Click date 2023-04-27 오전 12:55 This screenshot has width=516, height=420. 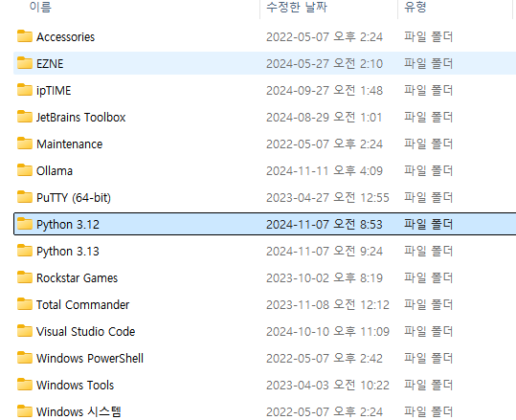tap(327, 198)
